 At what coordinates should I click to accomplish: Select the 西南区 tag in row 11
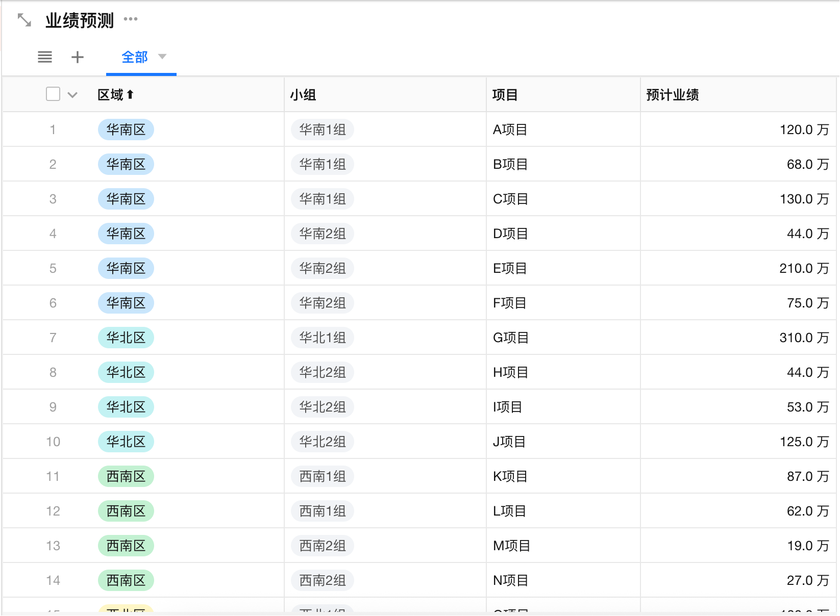(x=126, y=476)
